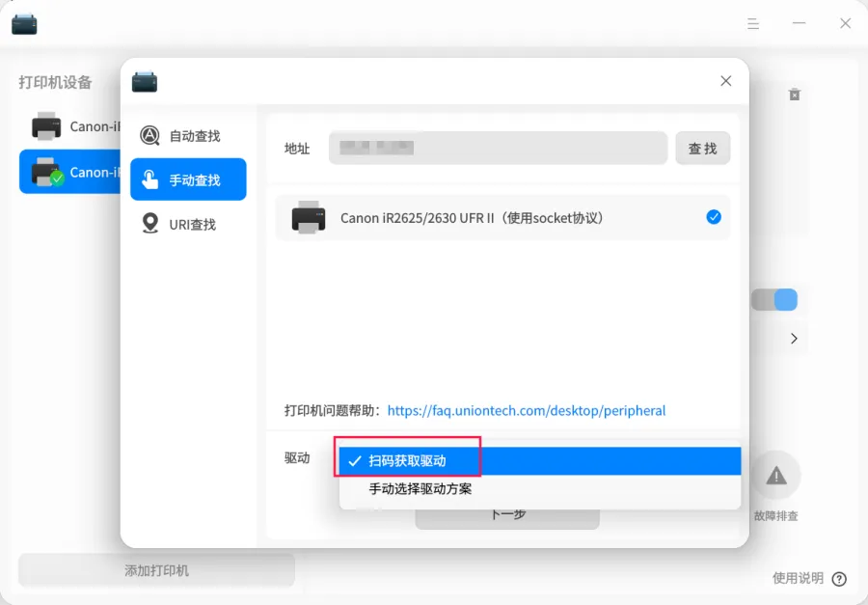Click the 驱动 label
The height and width of the screenshot is (605, 868).
pyautogui.click(x=297, y=458)
